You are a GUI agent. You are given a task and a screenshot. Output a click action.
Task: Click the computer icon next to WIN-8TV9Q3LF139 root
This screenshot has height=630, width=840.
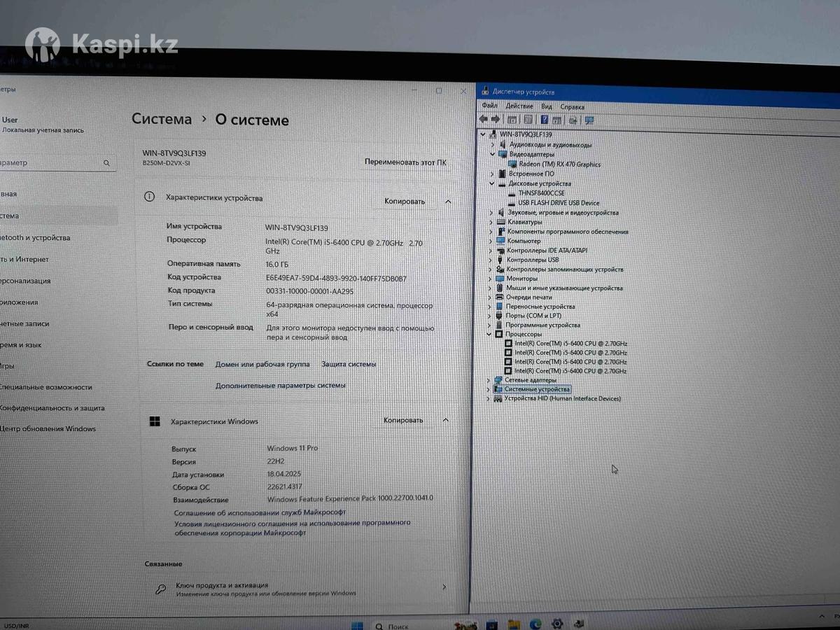tap(493, 134)
